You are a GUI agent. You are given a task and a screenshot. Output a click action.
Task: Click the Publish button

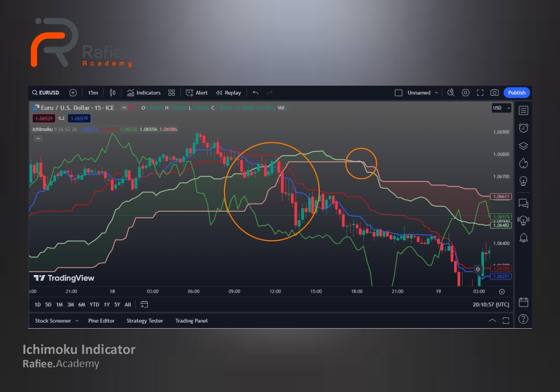coord(517,93)
